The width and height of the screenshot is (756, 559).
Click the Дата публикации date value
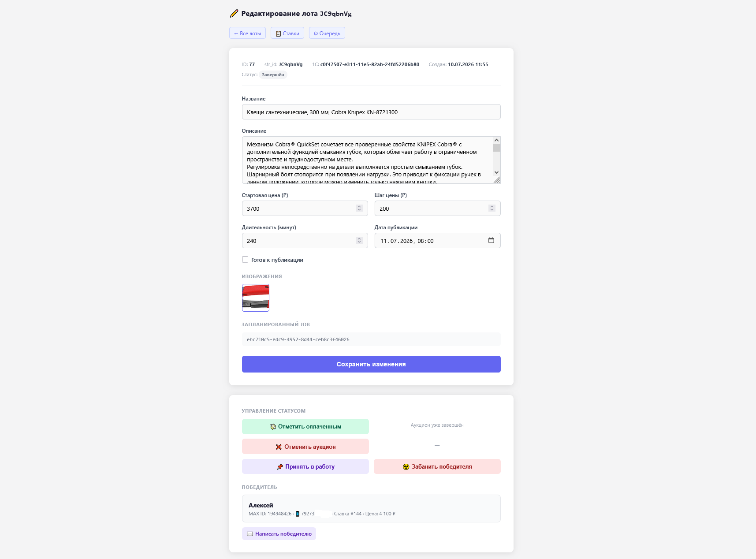(x=407, y=241)
